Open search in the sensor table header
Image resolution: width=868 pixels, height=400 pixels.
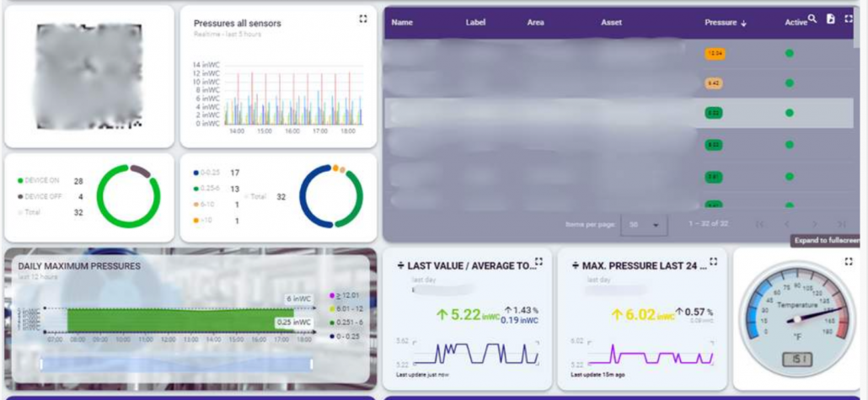pos(812,19)
